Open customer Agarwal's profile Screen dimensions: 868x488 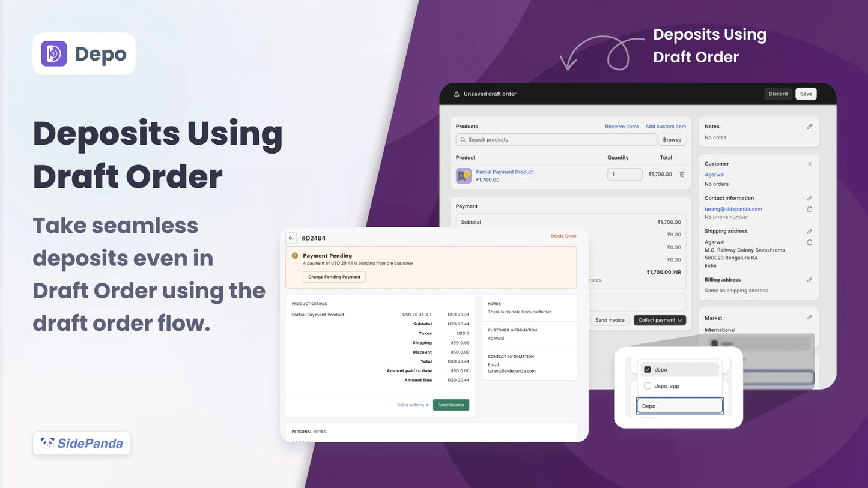(x=714, y=175)
